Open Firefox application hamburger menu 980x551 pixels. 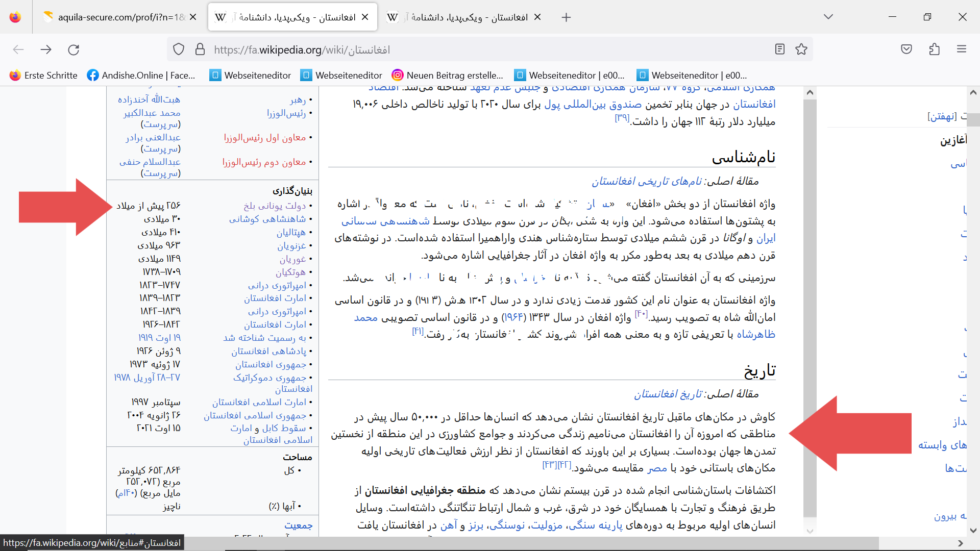962,49
